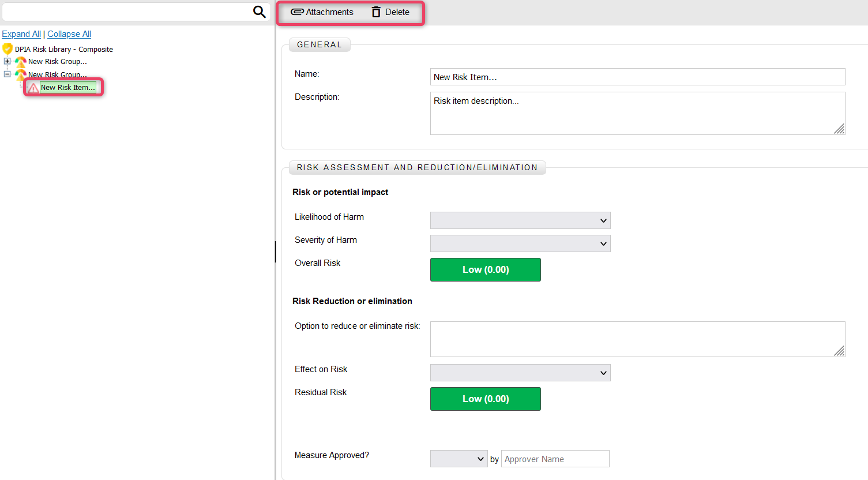
Task: Click the Name input field
Action: tap(637, 77)
